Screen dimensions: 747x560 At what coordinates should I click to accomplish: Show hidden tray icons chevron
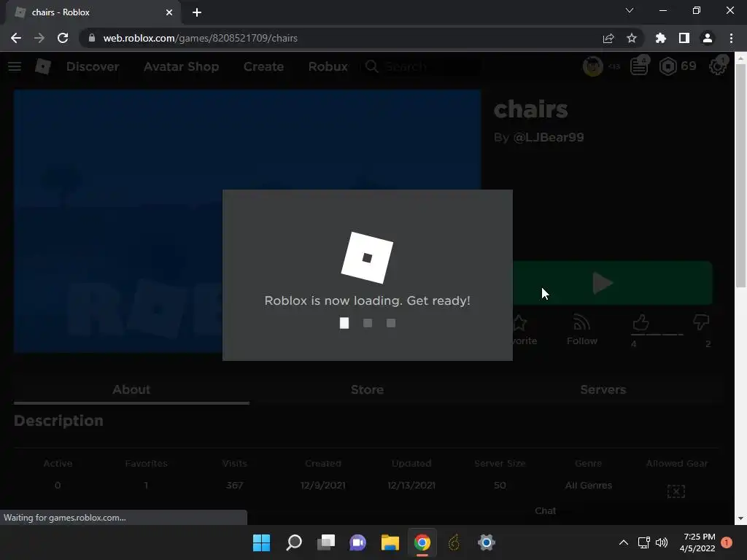click(x=623, y=542)
